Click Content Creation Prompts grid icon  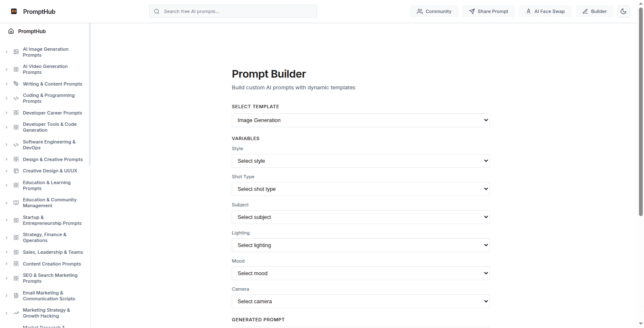coord(16,264)
